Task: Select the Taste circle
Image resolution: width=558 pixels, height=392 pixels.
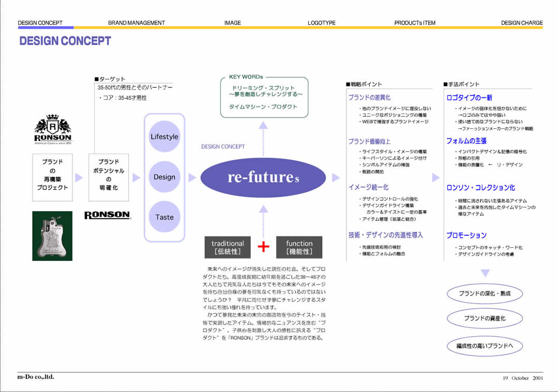Action: (164, 217)
